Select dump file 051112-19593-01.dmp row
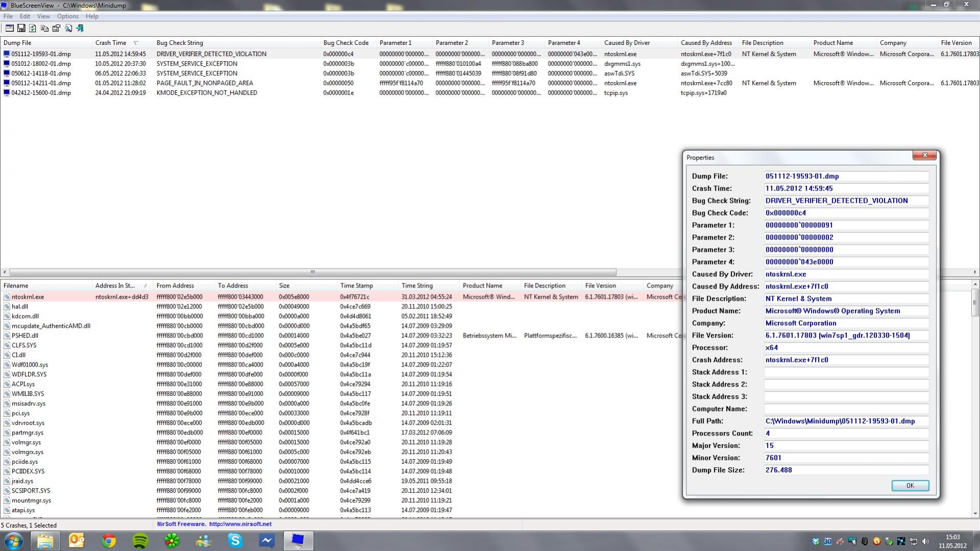 (x=490, y=54)
